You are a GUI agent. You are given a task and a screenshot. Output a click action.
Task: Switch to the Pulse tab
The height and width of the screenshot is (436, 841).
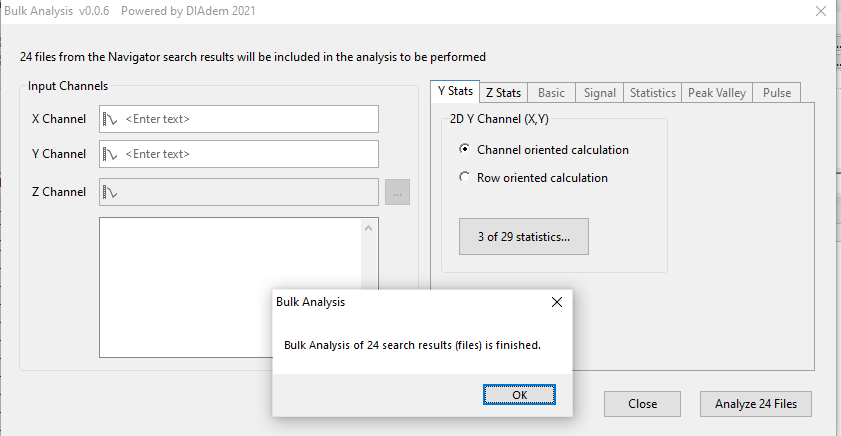(776, 93)
